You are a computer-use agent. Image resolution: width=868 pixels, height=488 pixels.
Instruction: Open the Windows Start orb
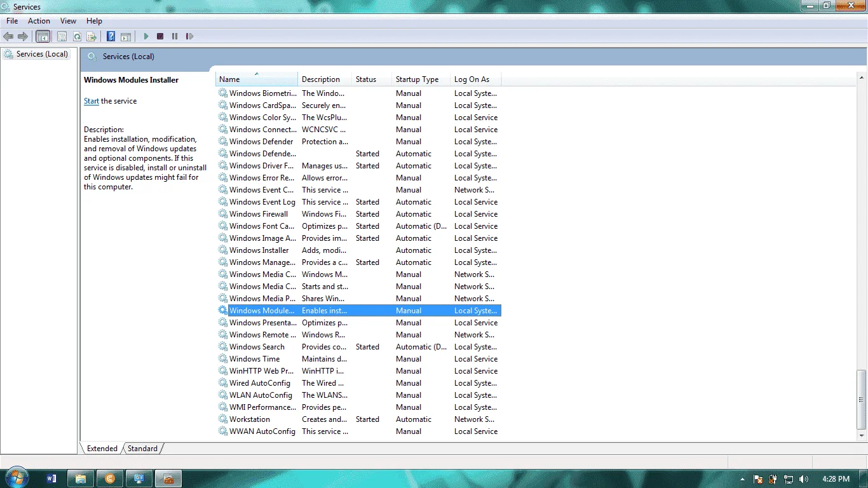point(16,478)
